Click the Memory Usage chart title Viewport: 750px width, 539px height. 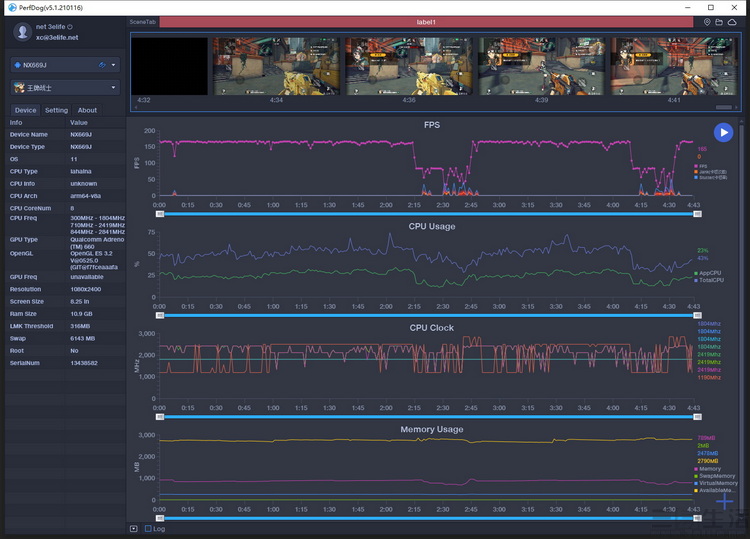[431, 429]
